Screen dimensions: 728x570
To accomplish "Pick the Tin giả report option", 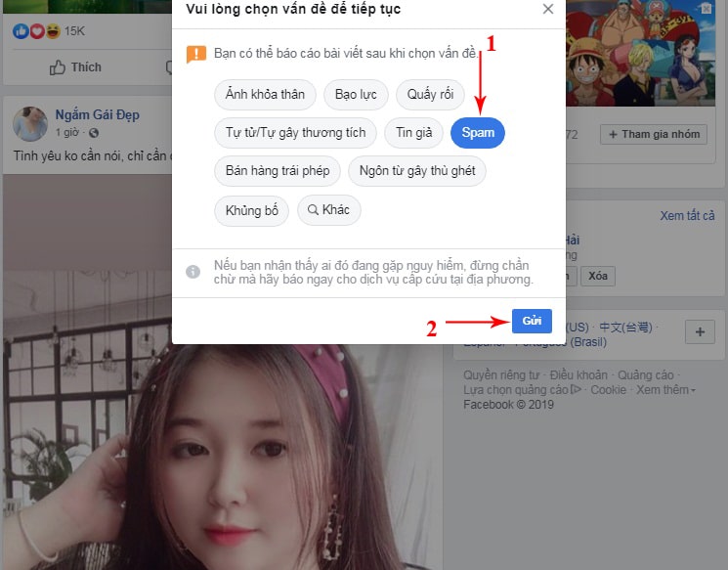I will tap(413, 133).
